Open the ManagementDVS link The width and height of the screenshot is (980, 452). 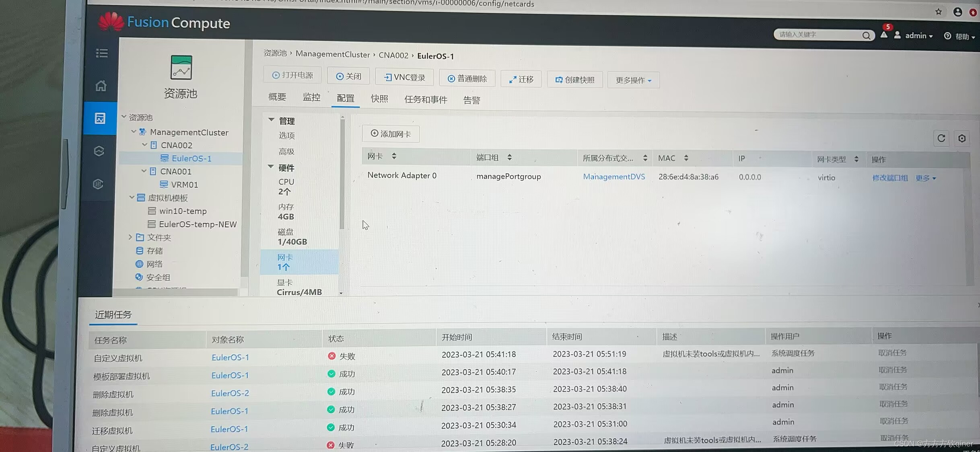(614, 177)
